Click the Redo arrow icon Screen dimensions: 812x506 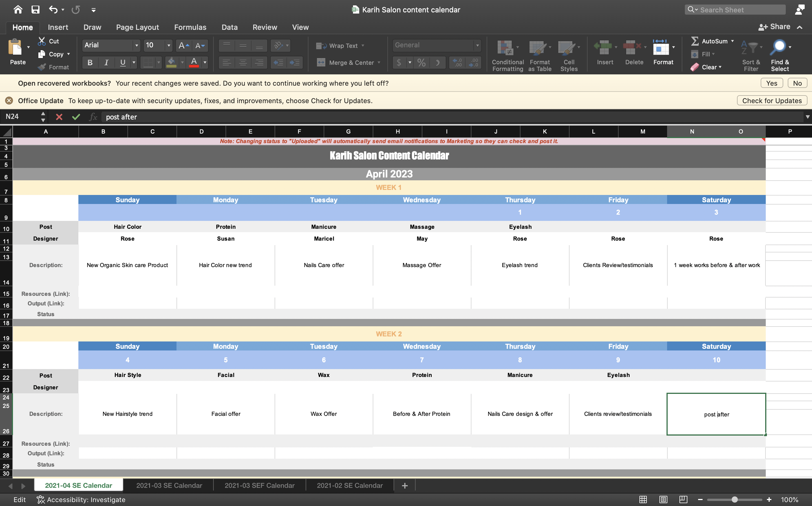point(76,9)
